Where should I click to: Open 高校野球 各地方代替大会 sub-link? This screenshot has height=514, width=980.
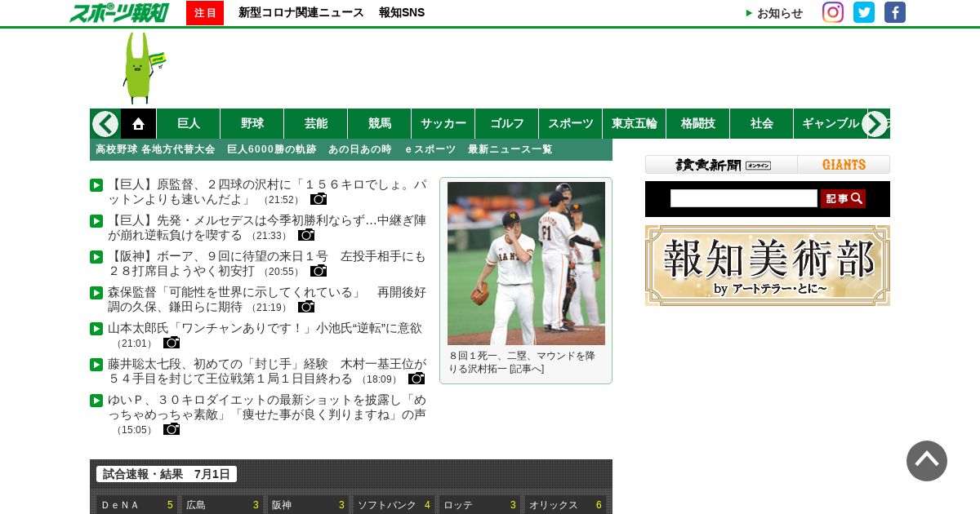[x=155, y=149]
